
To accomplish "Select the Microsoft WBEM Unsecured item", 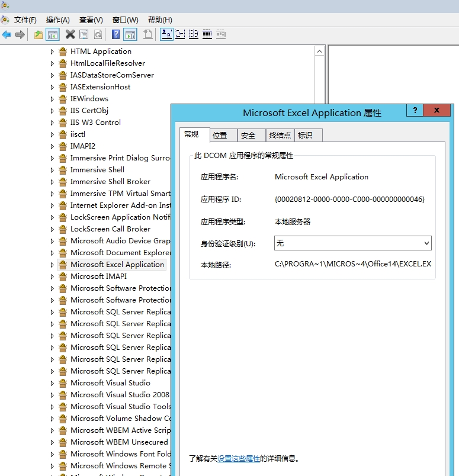I will (120, 442).
